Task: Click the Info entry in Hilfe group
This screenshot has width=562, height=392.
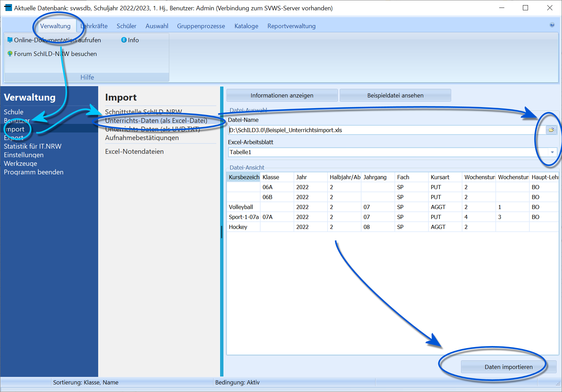Action: [130, 40]
